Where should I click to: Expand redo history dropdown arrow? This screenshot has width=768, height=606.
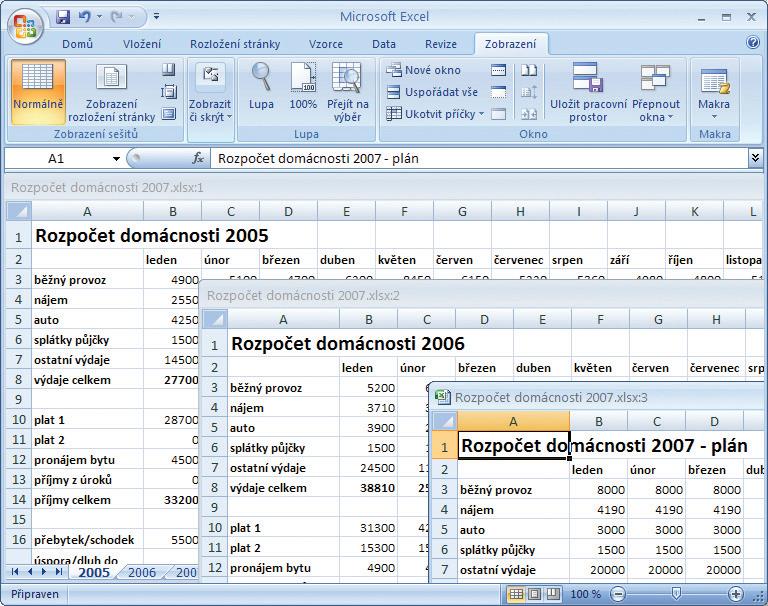coord(132,17)
